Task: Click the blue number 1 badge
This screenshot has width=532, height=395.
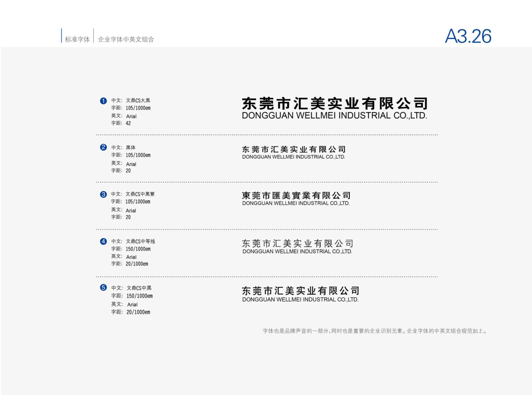Action: [103, 101]
